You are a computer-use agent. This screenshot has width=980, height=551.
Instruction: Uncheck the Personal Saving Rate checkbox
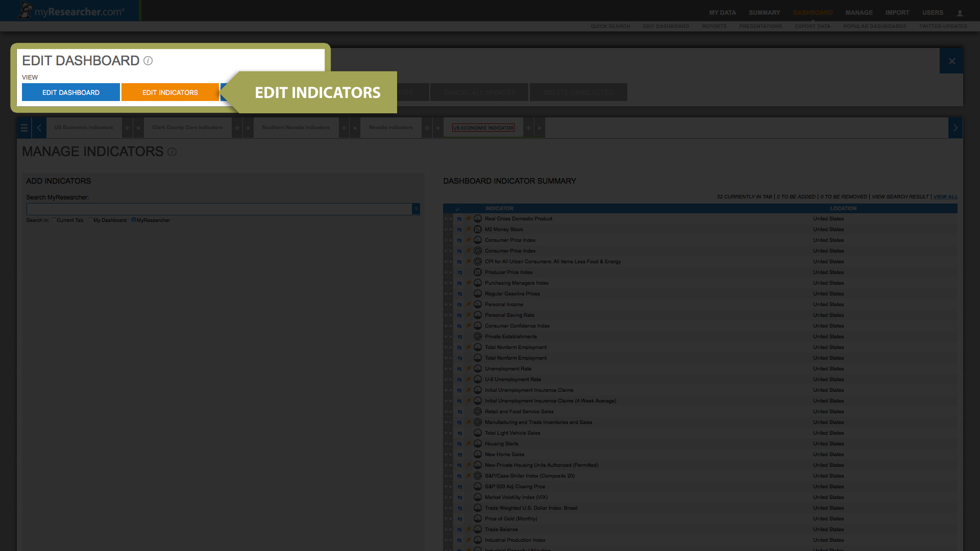[x=459, y=316]
